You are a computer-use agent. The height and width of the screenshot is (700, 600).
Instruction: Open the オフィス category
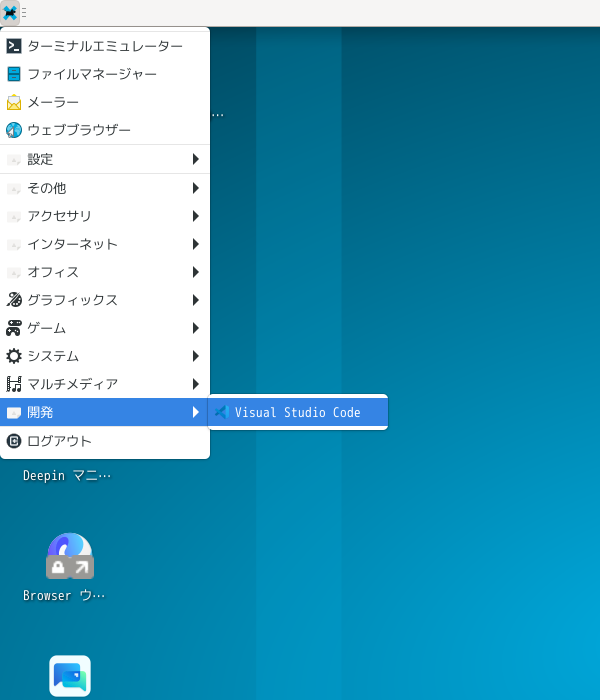coord(105,272)
